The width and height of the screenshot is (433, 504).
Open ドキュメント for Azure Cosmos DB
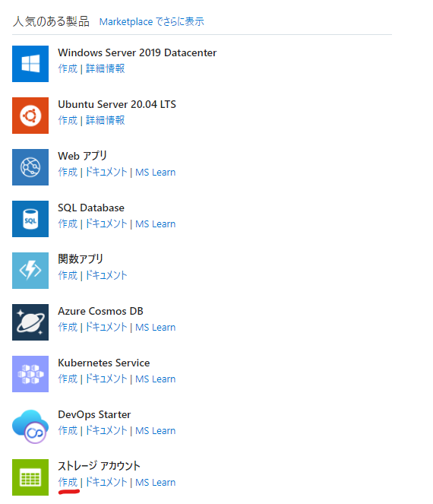tap(106, 327)
